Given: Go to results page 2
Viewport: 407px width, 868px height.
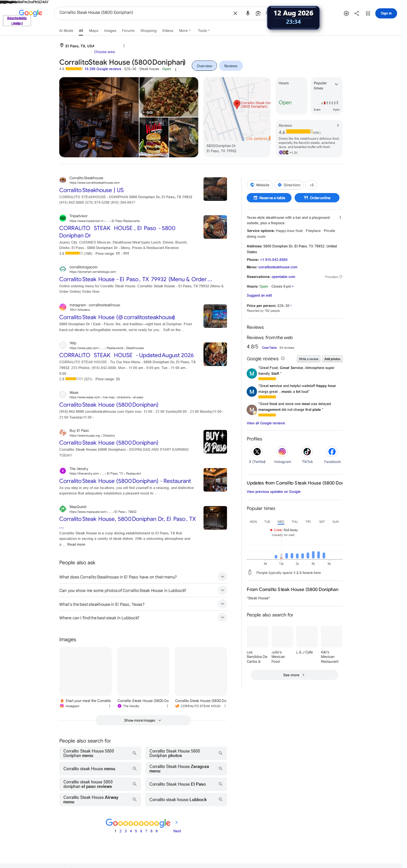Looking at the screenshot, I should click(120, 831).
